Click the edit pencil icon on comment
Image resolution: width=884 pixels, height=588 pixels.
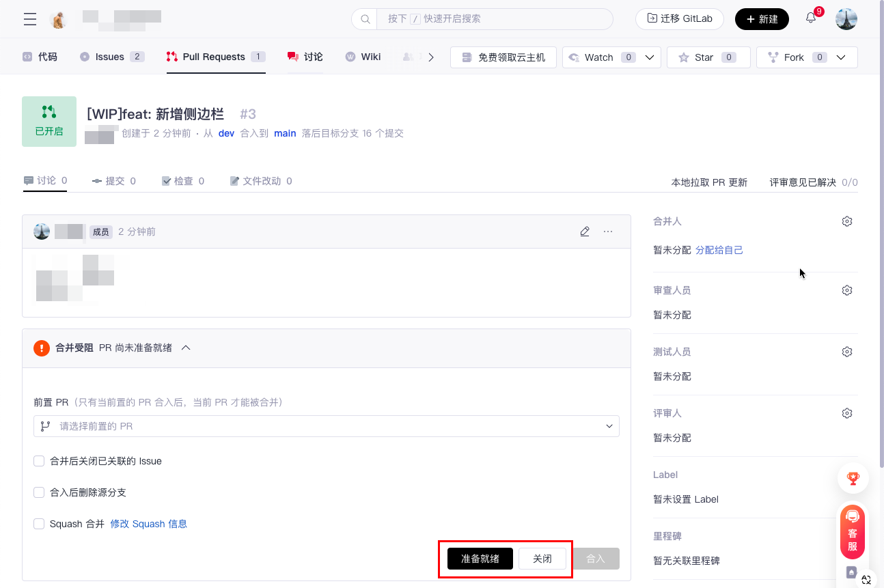[585, 232]
